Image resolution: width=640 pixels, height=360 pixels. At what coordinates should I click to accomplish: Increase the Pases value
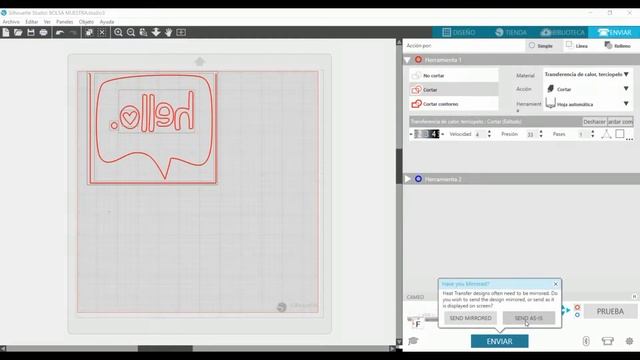(592, 132)
